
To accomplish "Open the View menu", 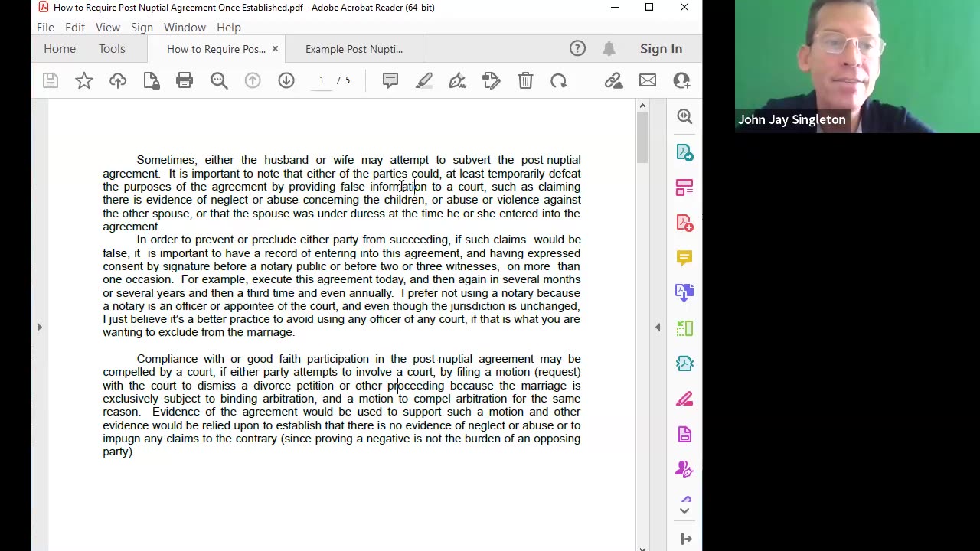I will click(108, 27).
